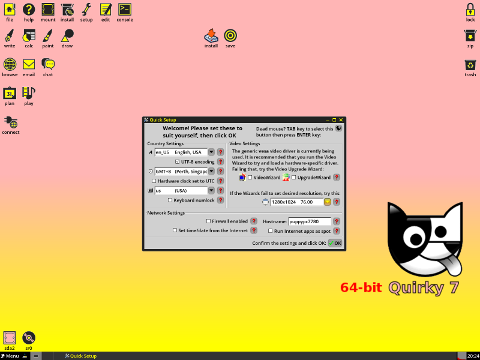Expand the us keyboard layout dropdown arrow

click(x=211, y=190)
